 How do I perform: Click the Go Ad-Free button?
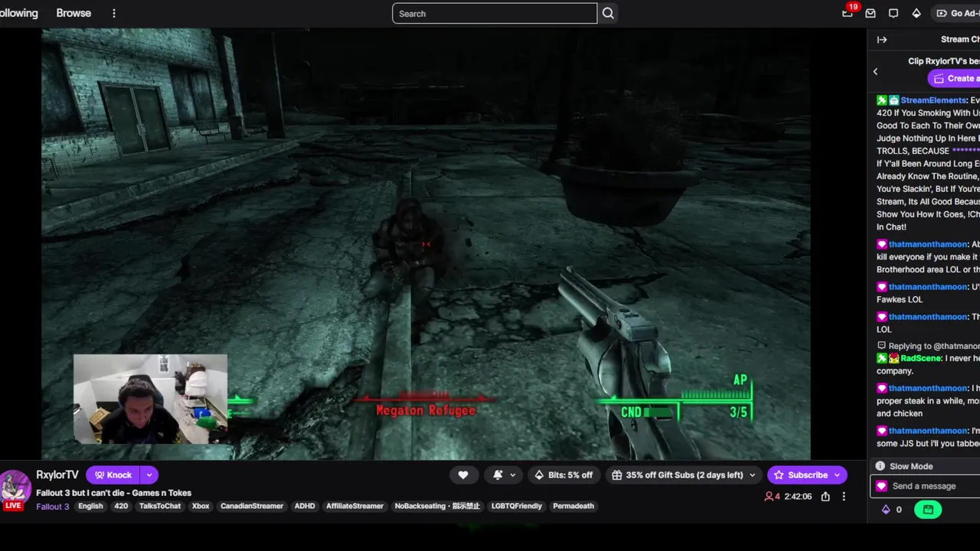point(955,13)
